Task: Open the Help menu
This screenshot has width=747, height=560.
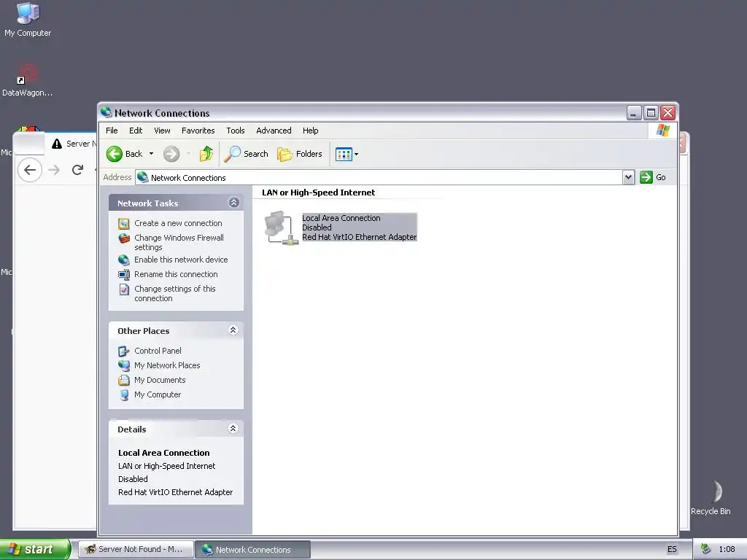Action: pos(310,131)
